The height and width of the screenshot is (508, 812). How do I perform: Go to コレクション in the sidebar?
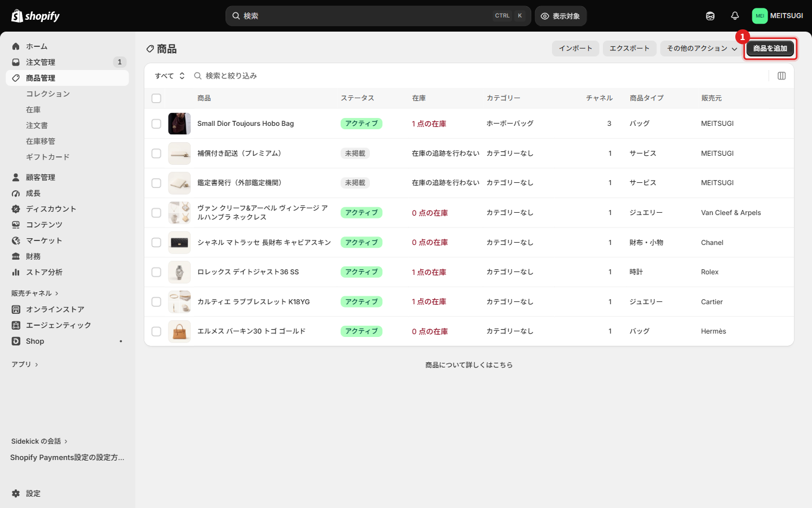[48, 94]
